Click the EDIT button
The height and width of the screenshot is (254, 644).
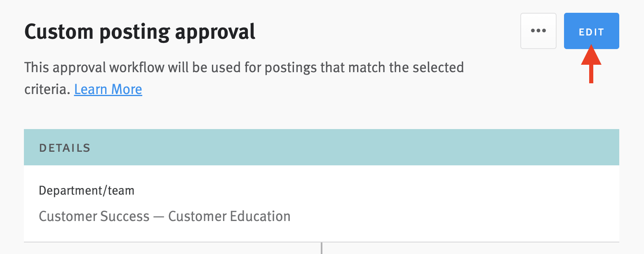click(591, 31)
